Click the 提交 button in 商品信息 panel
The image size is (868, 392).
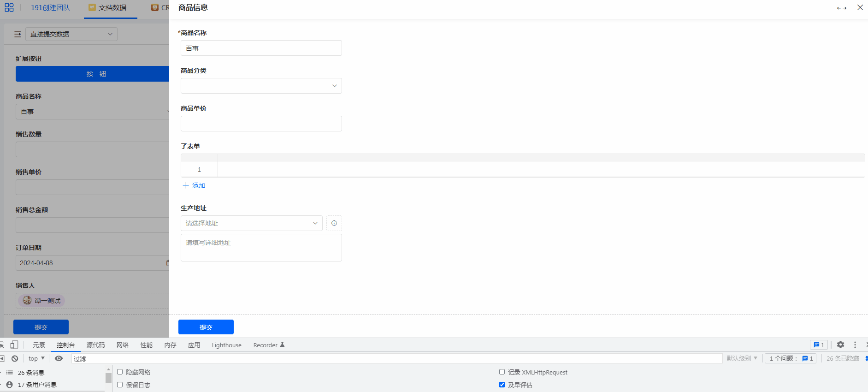[206, 327]
